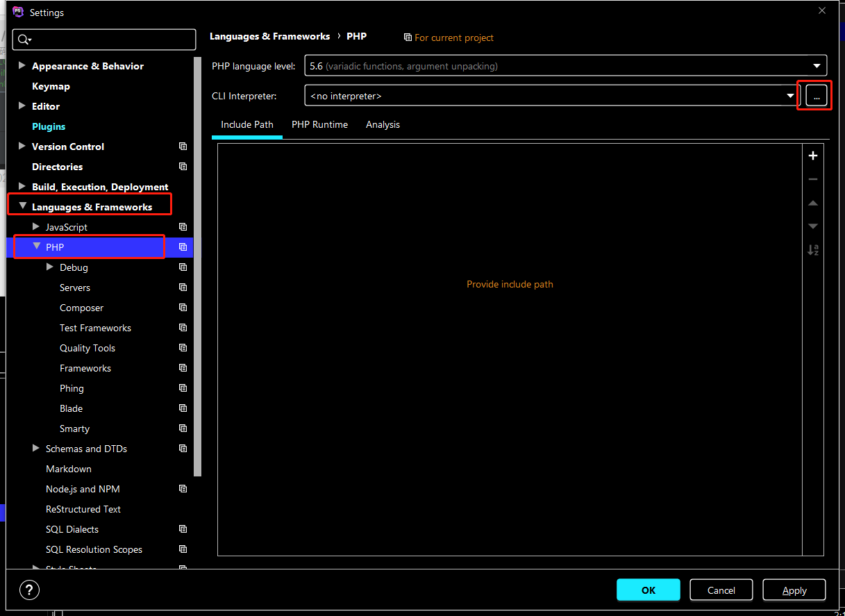Image resolution: width=845 pixels, height=616 pixels.
Task: Expand the Editor section arrow
Action: click(22, 106)
